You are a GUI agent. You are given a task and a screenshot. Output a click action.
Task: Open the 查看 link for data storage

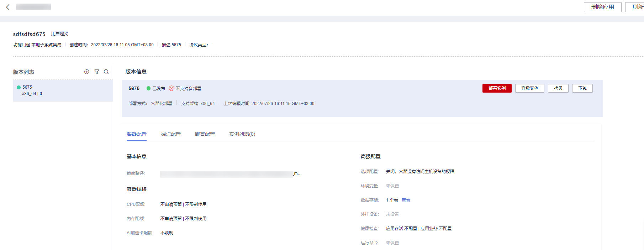coord(406,200)
